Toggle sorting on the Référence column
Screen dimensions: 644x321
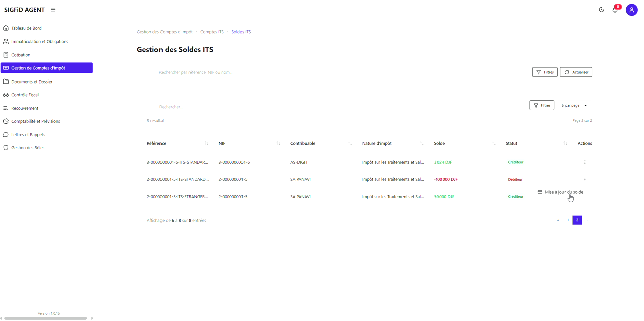(206, 143)
